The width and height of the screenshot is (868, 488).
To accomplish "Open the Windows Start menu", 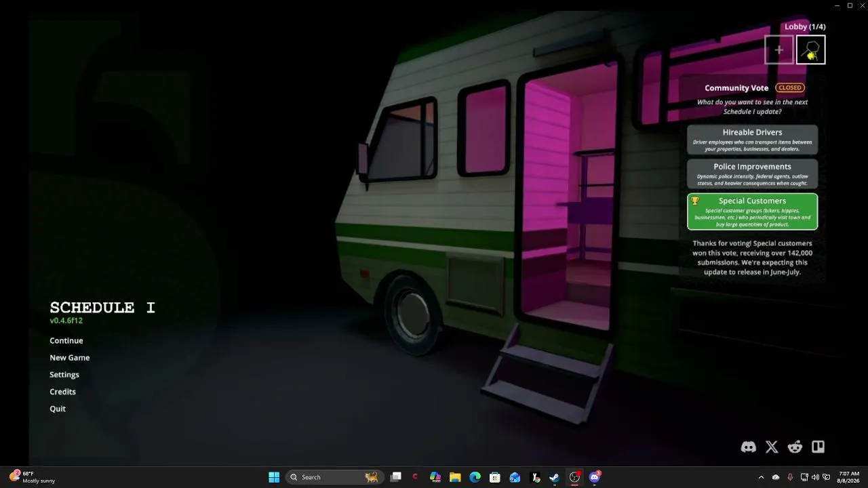I will (274, 477).
